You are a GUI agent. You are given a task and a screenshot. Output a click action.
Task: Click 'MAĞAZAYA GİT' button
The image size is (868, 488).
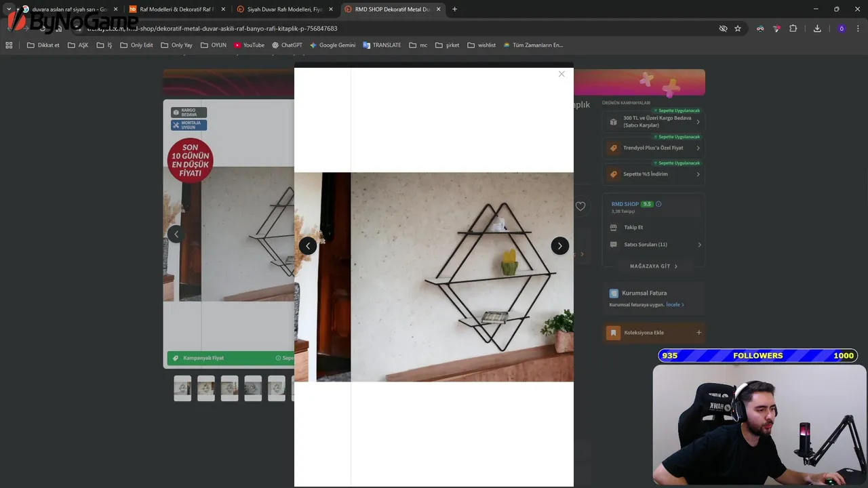coord(654,266)
